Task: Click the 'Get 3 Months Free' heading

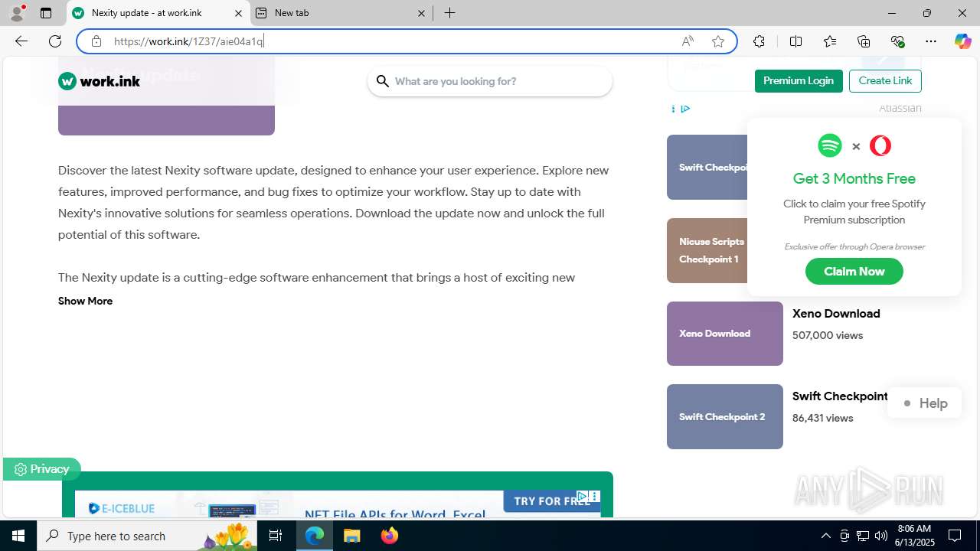Action: pyautogui.click(x=854, y=178)
